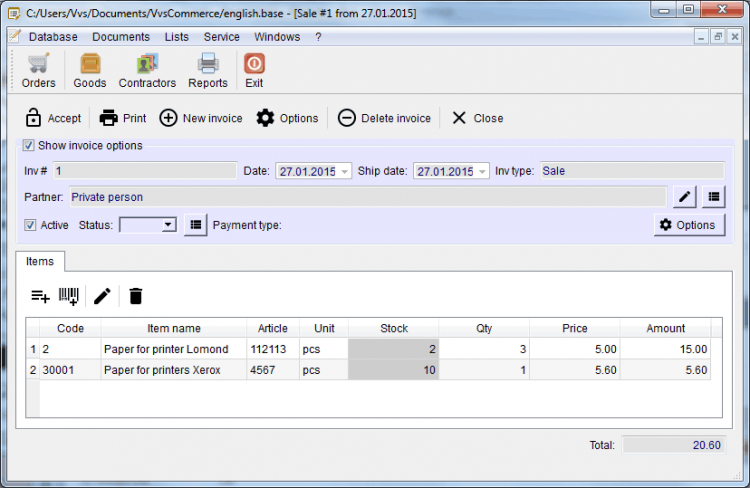750x488 pixels.
Task: Add item row with list-plus icon
Action: [x=40, y=296]
